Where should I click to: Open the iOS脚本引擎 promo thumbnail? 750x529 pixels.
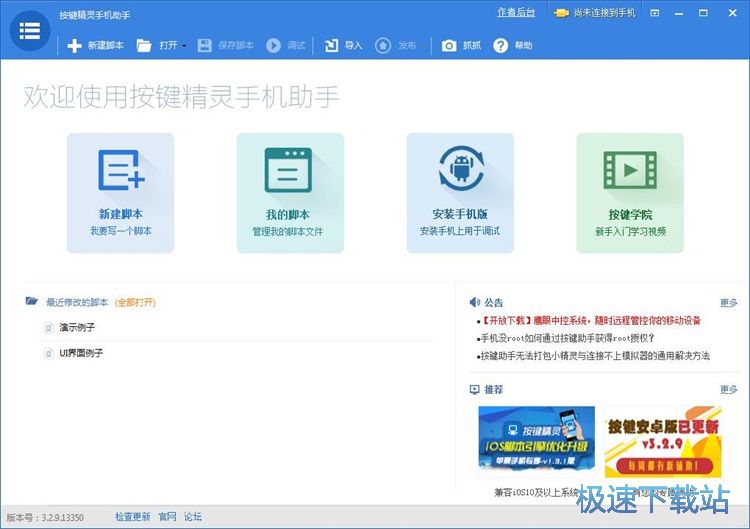536,441
